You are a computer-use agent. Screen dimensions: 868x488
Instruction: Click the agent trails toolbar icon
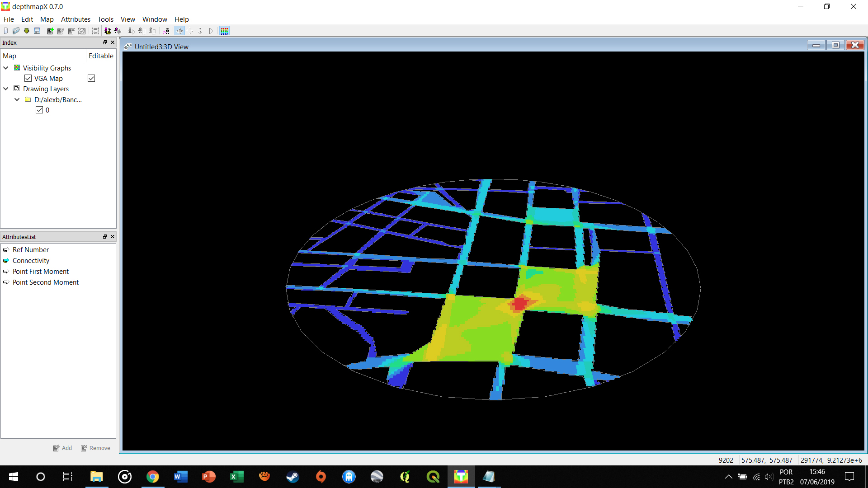[x=166, y=31]
